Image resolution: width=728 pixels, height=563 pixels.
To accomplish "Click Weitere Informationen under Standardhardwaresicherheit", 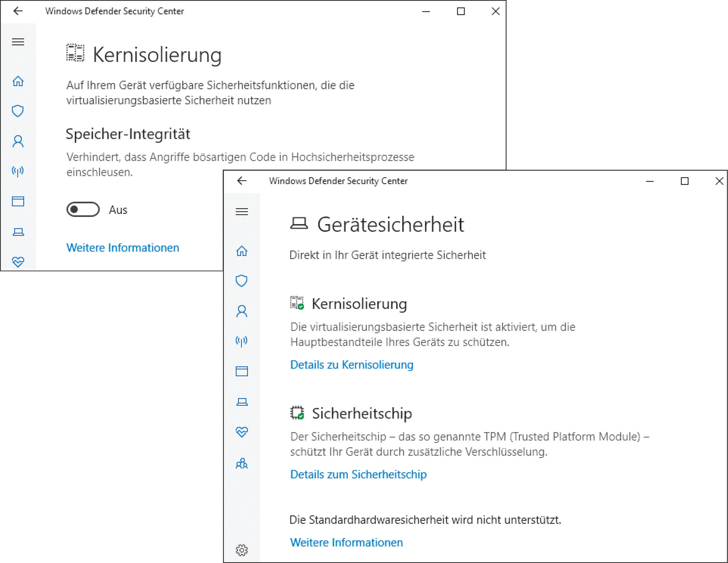I will point(346,543).
